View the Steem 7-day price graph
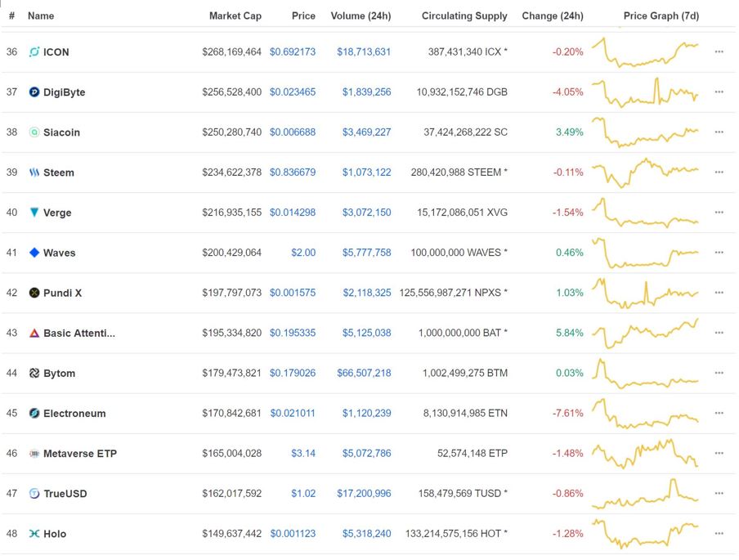 click(645, 172)
